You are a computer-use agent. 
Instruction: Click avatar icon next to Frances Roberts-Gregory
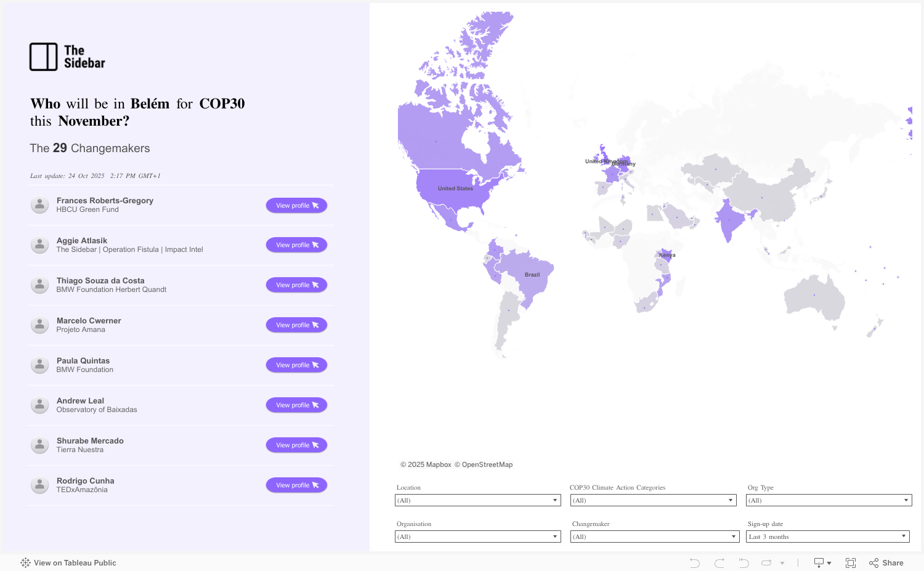39,205
